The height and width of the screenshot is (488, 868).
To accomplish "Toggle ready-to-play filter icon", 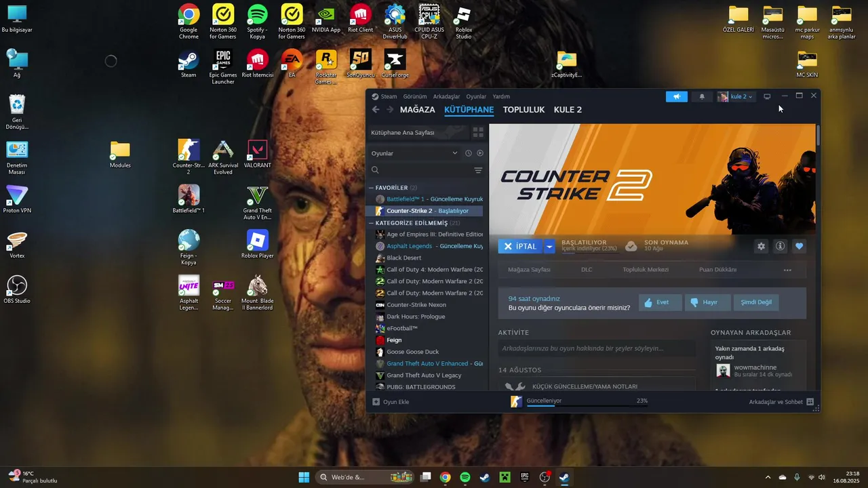I will point(479,153).
